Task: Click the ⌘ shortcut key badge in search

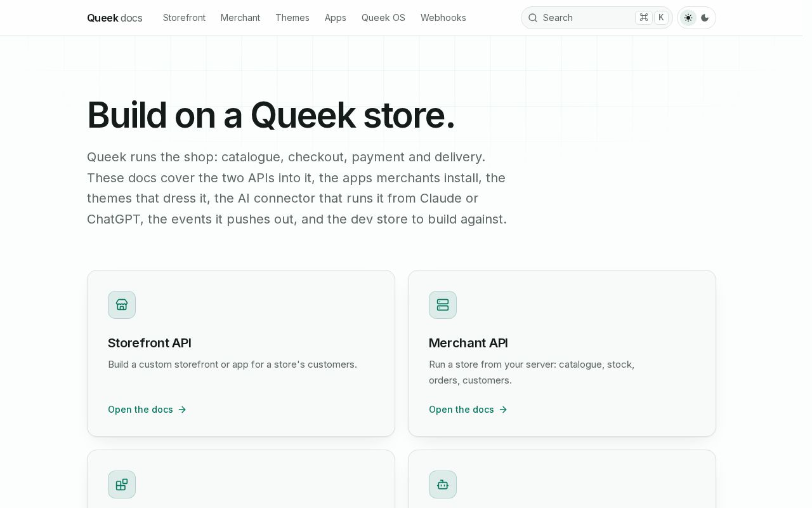Action: [x=644, y=18]
